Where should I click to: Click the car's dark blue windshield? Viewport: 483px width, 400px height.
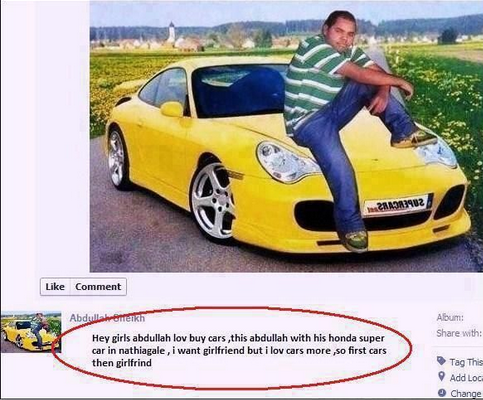240,91
